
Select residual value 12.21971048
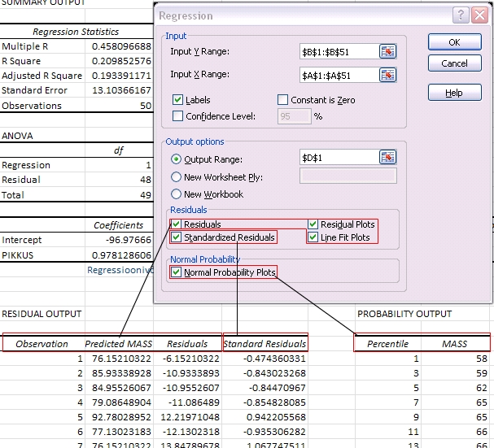[188, 417]
